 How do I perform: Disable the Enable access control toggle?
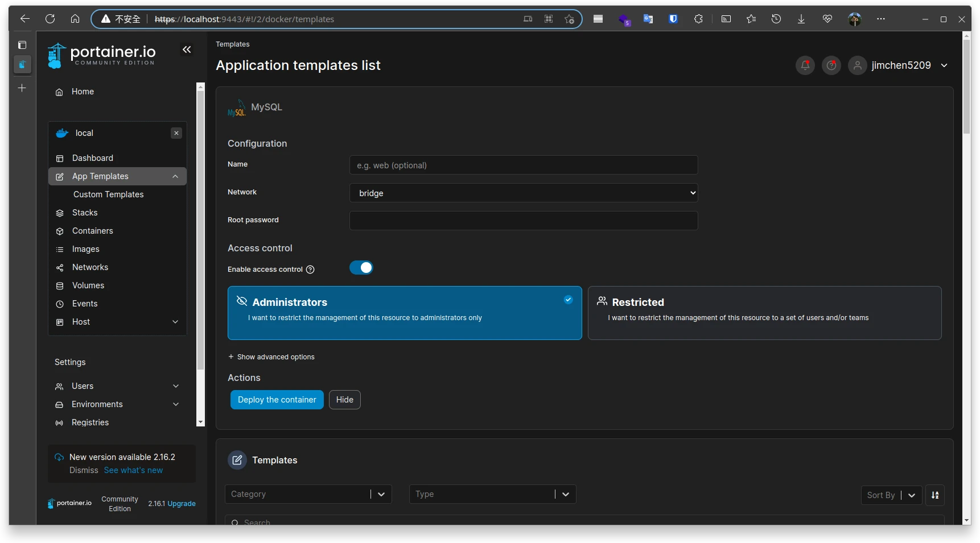pyautogui.click(x=361, y=268)
